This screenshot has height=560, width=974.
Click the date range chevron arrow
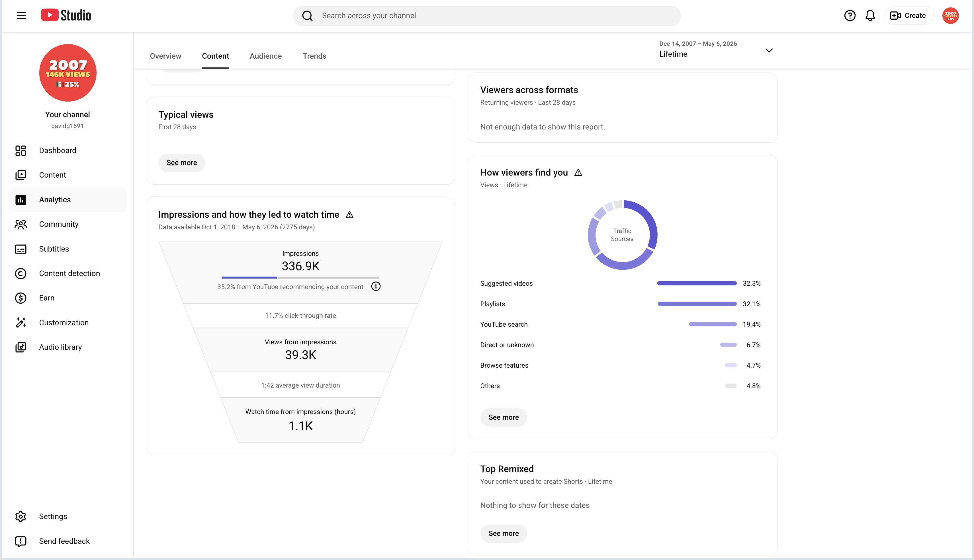769,50
